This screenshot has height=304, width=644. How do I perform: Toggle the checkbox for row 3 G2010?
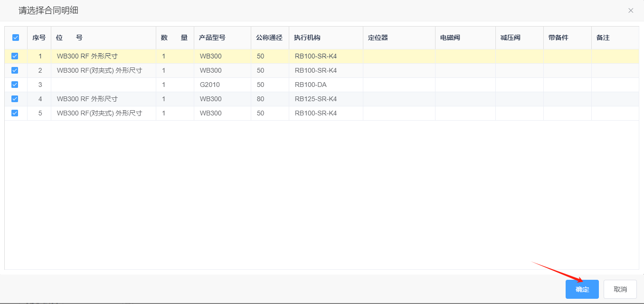pos(15,85)
